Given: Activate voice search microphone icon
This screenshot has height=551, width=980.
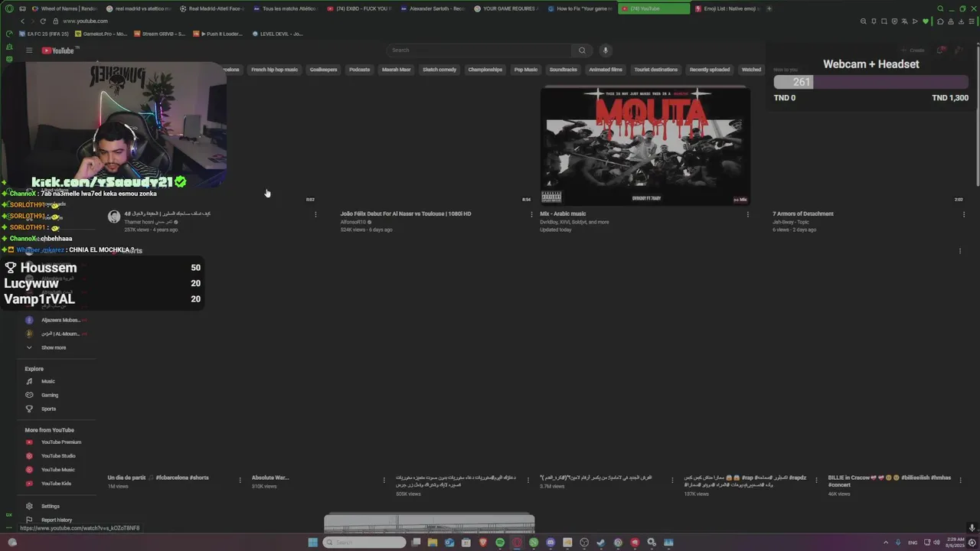Looking at the screenshot, I should (x=605, y=51).
